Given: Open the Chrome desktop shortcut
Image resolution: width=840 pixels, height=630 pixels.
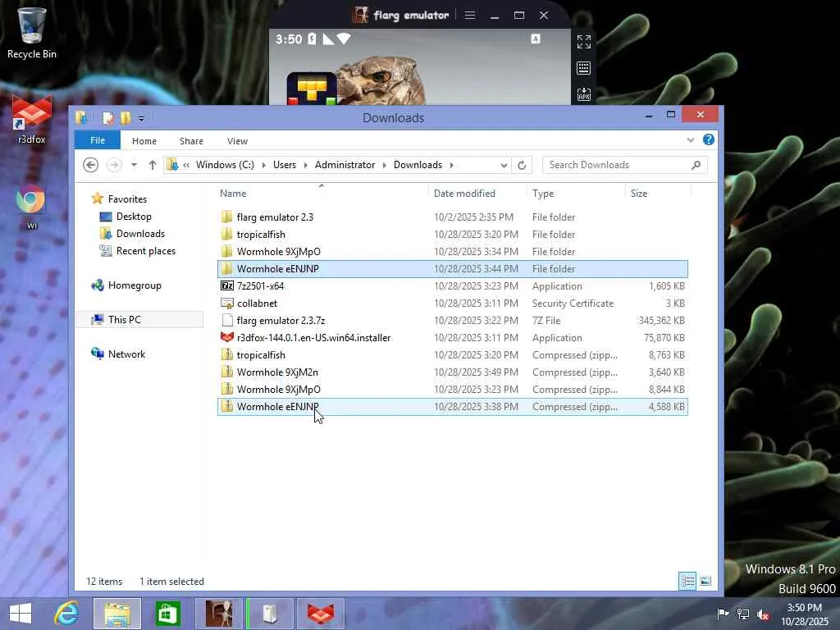Looking at the screenshot, I should point(30,207).
